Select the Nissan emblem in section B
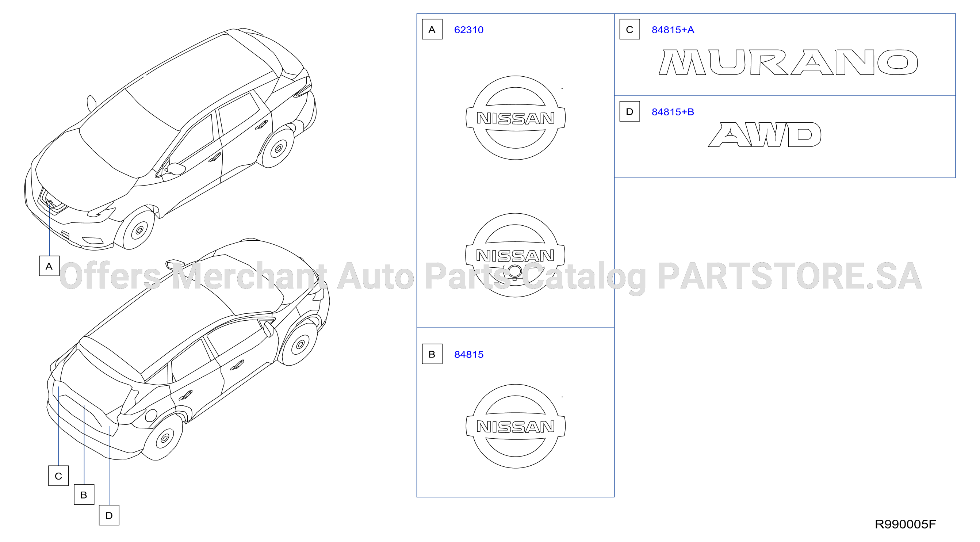 point(516,426)
